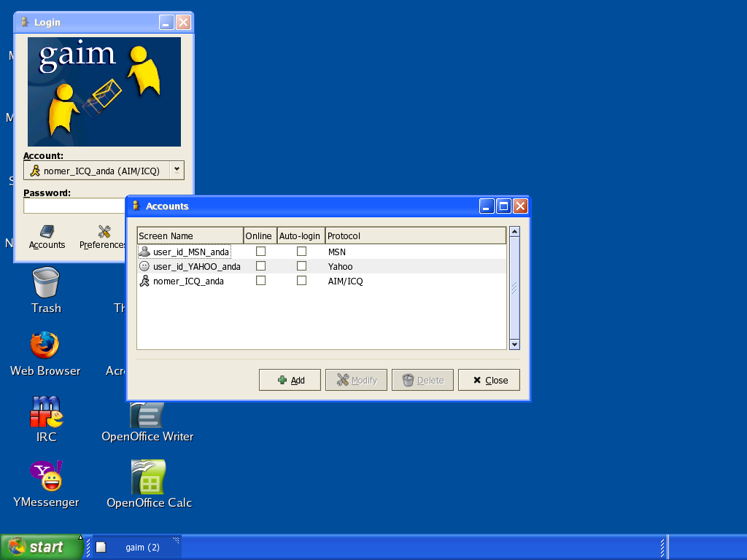
Task: Click scroll up arrow in Accounts list
Action: point(514,232)
